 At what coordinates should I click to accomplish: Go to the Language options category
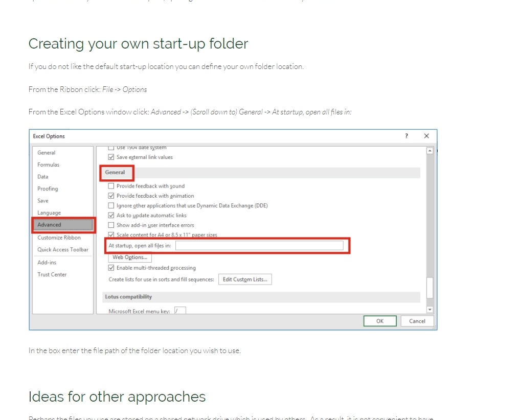49,213
